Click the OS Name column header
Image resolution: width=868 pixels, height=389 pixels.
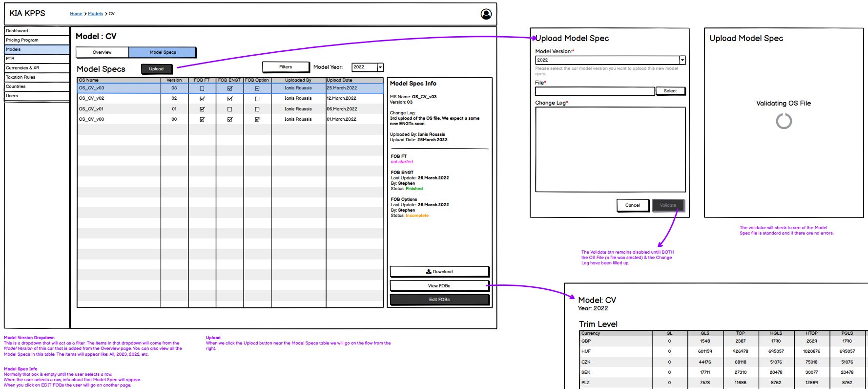tap(119, 80)
